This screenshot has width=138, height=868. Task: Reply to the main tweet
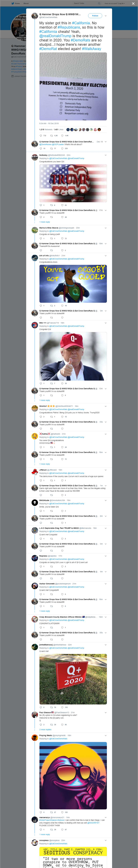click(x=41, y=136)
